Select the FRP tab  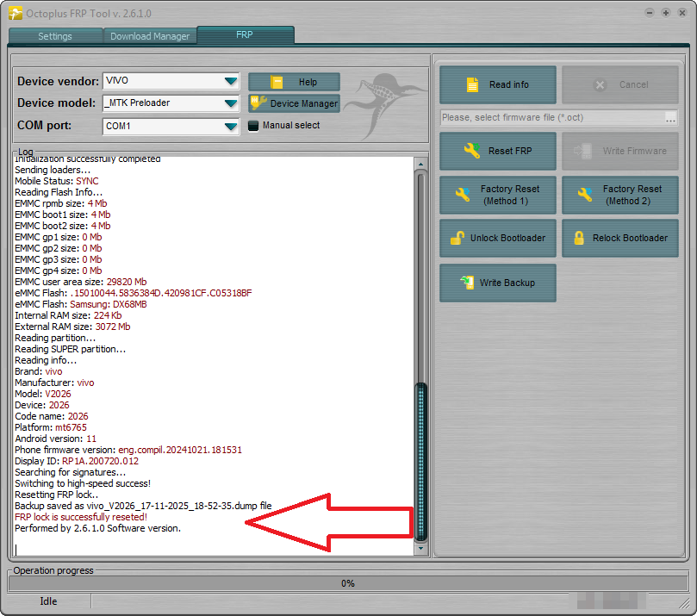[x=245, y=34]
